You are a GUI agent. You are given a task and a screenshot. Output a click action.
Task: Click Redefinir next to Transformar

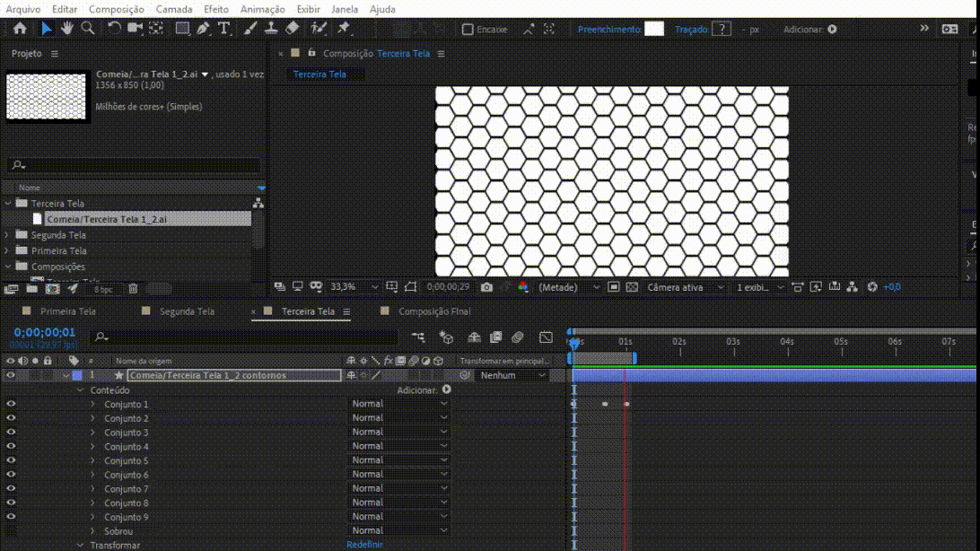point(364,545)
